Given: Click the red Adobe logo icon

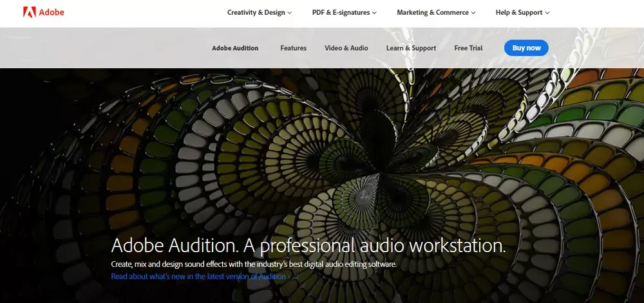Looking at the screenshot, I should 28,12.
